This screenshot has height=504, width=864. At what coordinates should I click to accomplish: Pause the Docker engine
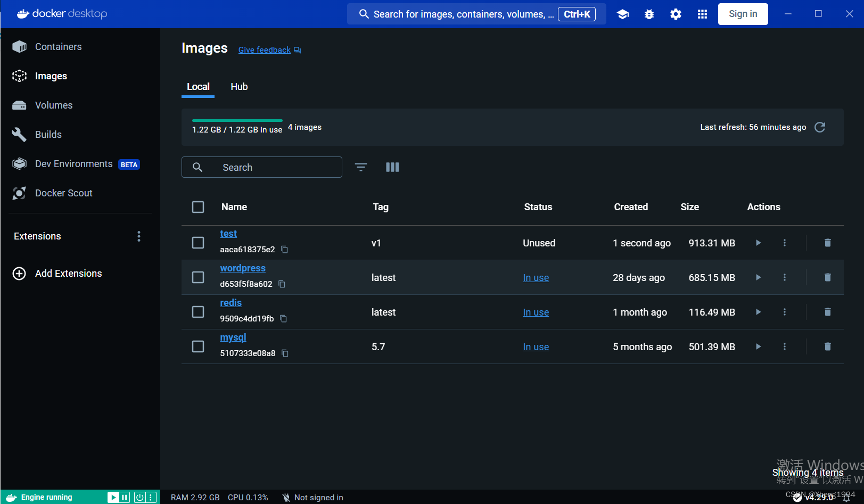(125, 497)
